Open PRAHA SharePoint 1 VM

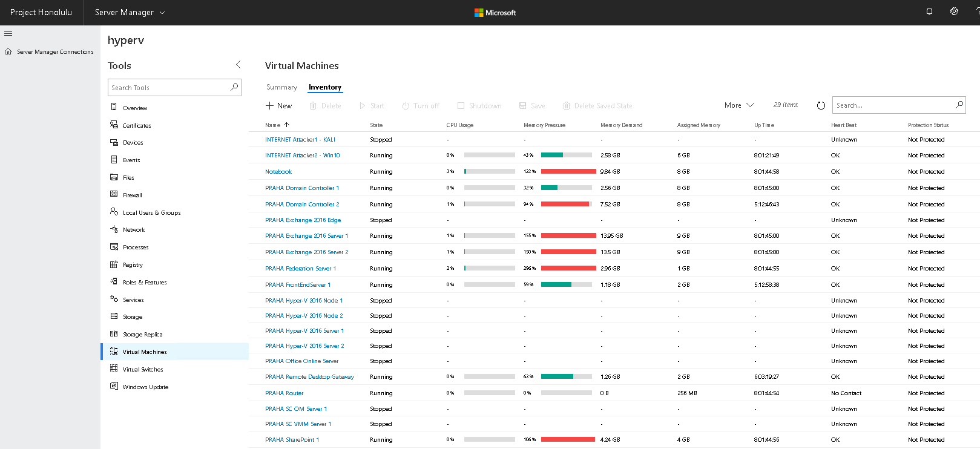pos(292,439)
